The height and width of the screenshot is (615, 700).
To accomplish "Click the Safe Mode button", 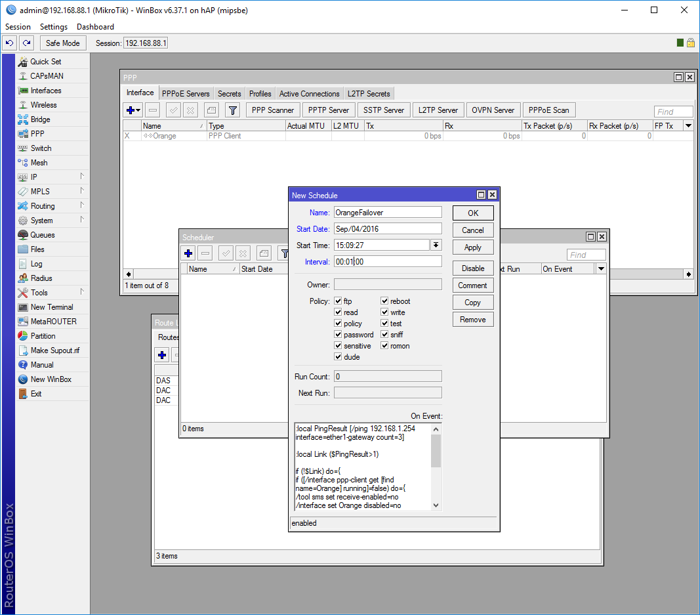I will click(63, 43).
